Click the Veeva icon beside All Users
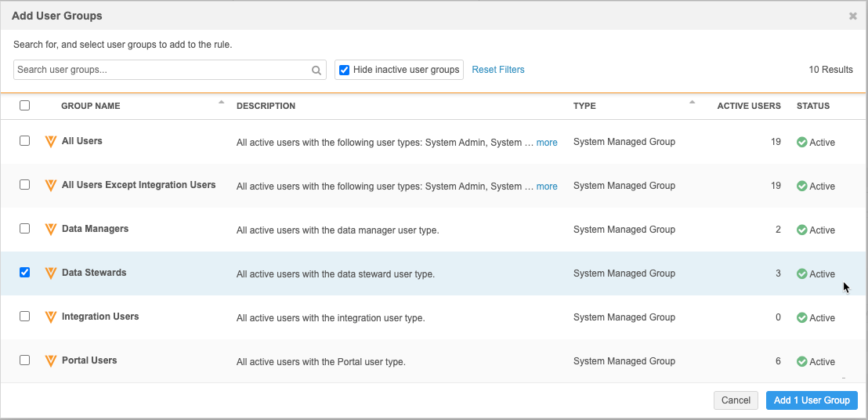 click(51, 142)
